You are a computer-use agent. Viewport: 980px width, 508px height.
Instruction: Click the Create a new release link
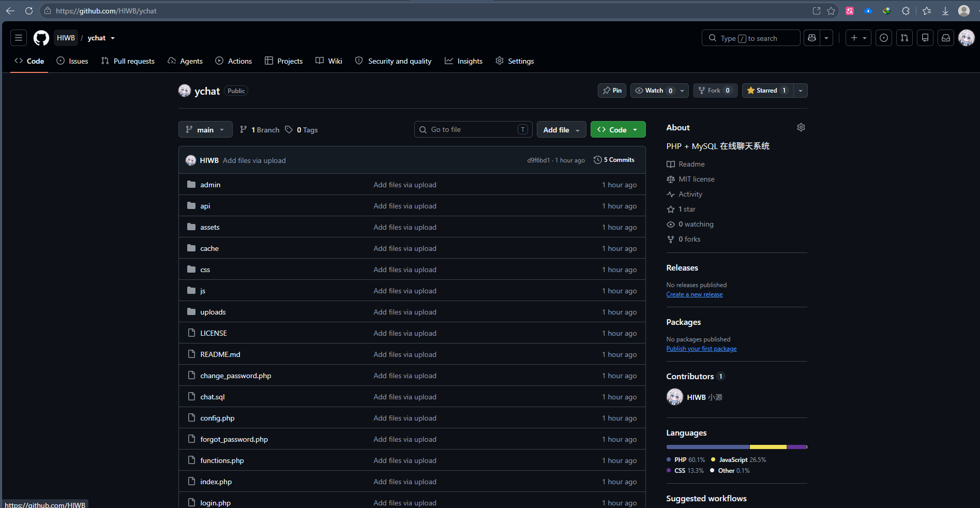click(695, 294)
